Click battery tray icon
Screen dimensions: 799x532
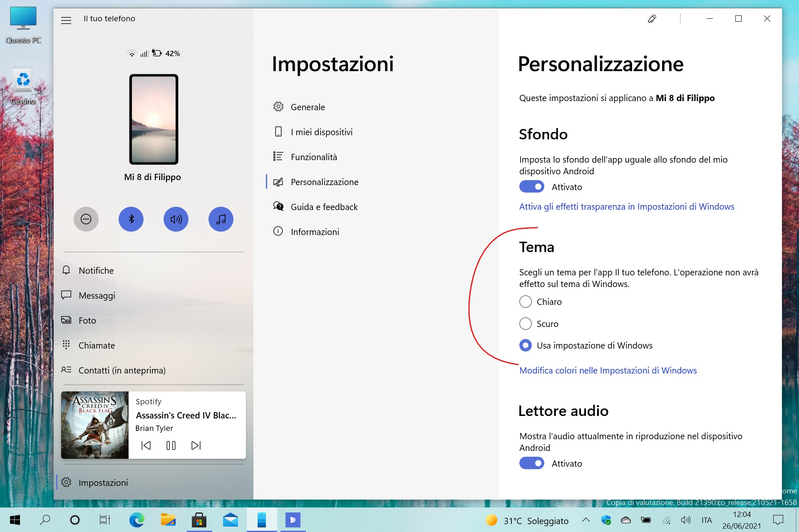(646, 520)
